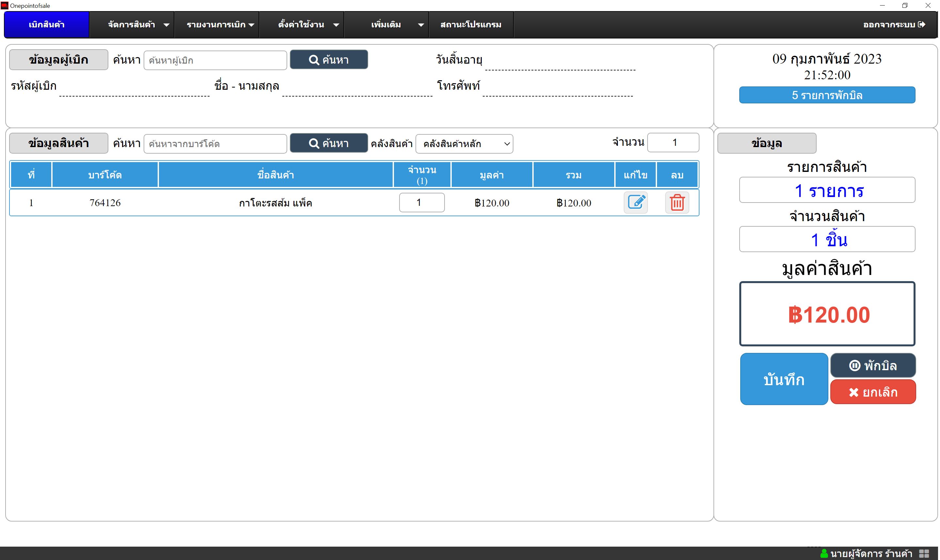Image resolution: width=940 pixels, height=560 pixels.
Task: Click the blue บันทึก save button
Action: click(x=784, y=379)
